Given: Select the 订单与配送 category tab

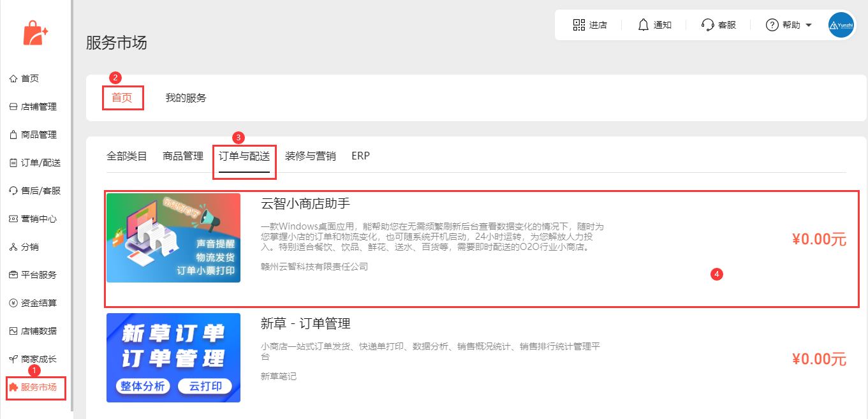Looking at the screenshot, I should (x=244, y=156).
